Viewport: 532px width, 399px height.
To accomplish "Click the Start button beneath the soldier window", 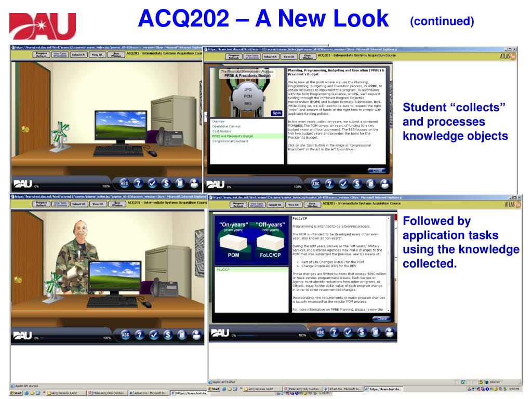I will point(16,393).
